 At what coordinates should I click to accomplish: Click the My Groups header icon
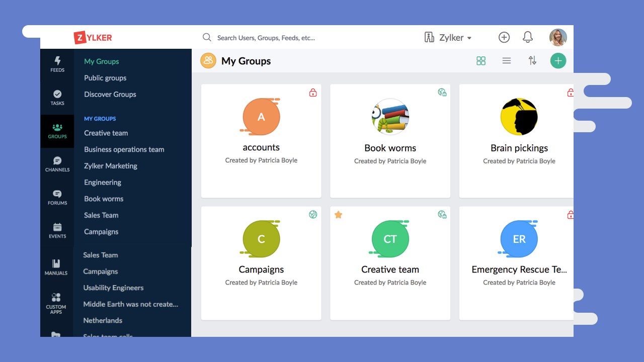click(208, 61)
